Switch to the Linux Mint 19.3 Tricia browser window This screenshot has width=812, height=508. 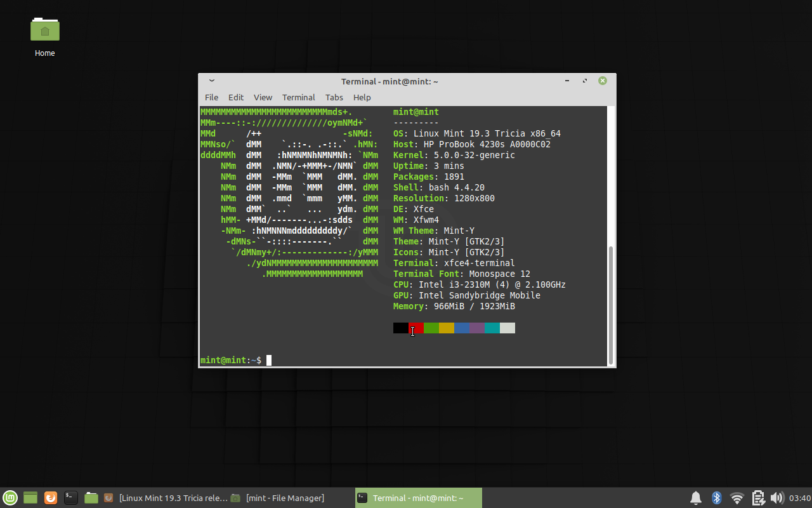165,498
